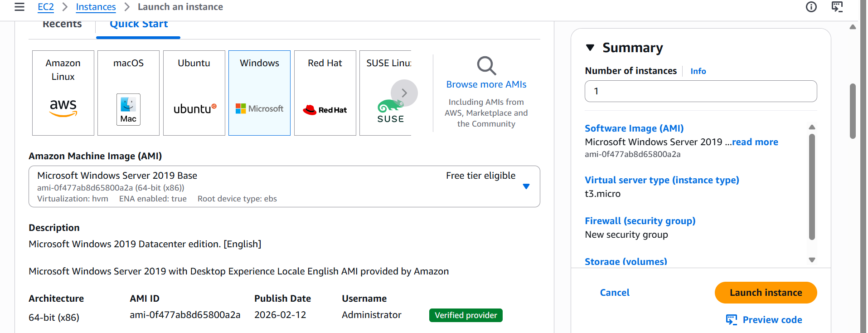Open the Amazon Machine Image dropdown

point(526,186)
